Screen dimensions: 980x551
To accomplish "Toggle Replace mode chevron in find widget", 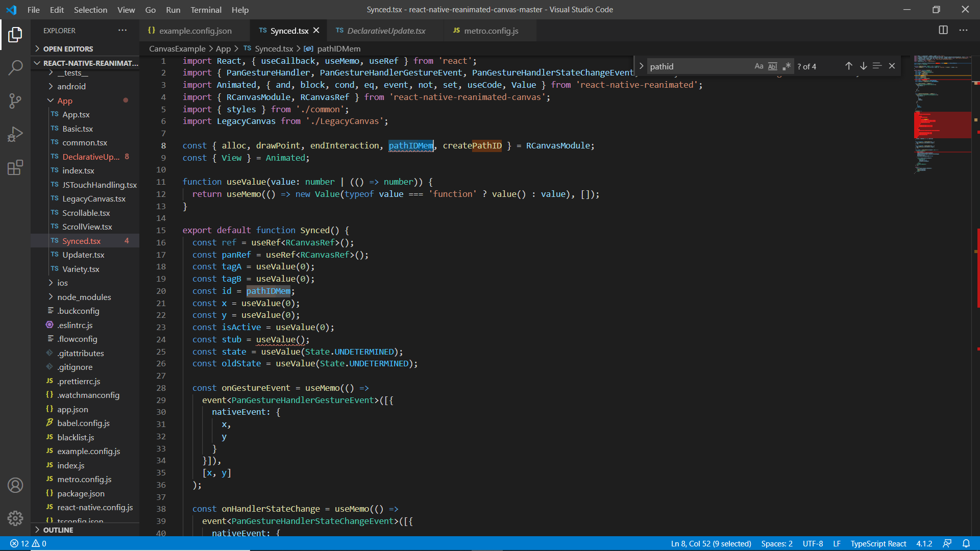I will pyautogui.click(x=641, y=66).
